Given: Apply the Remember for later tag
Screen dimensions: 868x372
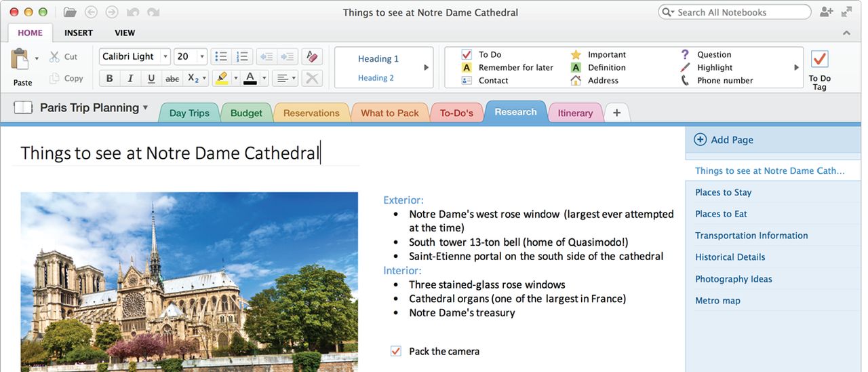Looking at the screenshot, I should 507,67.
